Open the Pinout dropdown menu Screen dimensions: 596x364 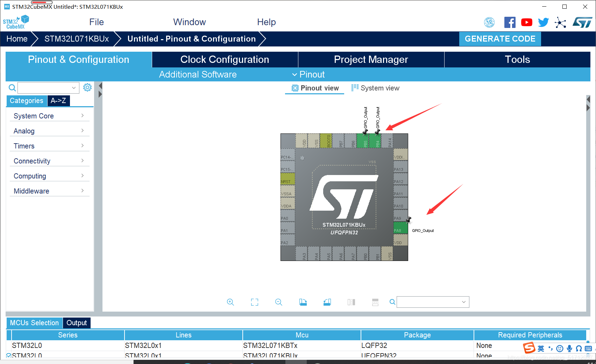pos(308,74)
